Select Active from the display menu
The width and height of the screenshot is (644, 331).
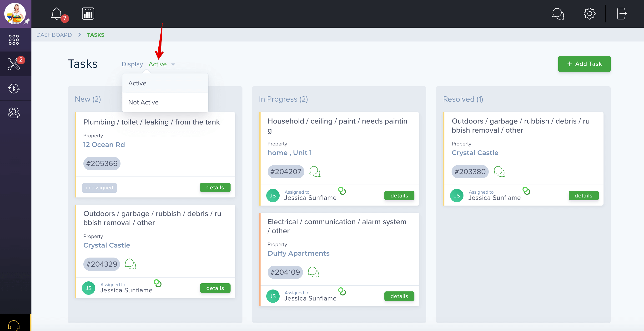pos(165,83)
